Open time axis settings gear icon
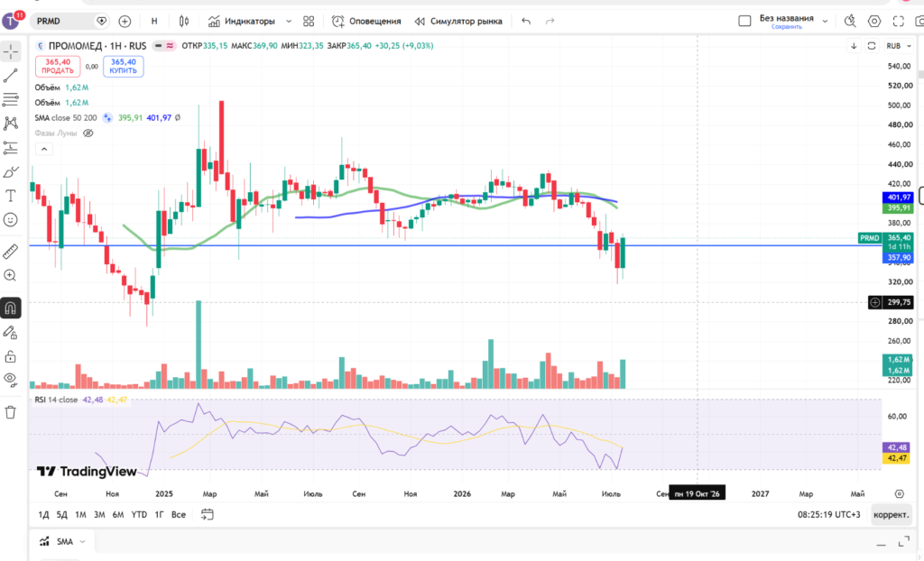The height and width of the screenshot is (561, 924). (900, 494)
